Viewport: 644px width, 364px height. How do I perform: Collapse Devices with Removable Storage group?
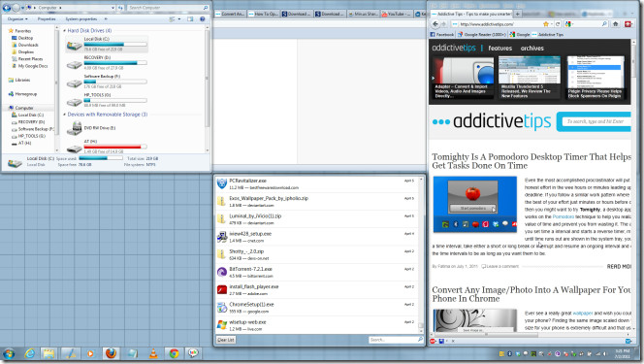tap(64, 115)
